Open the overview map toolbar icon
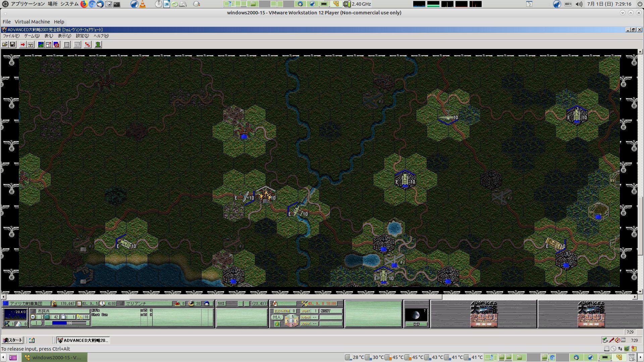This screenshot has width=644, height=362. (41, 45)
